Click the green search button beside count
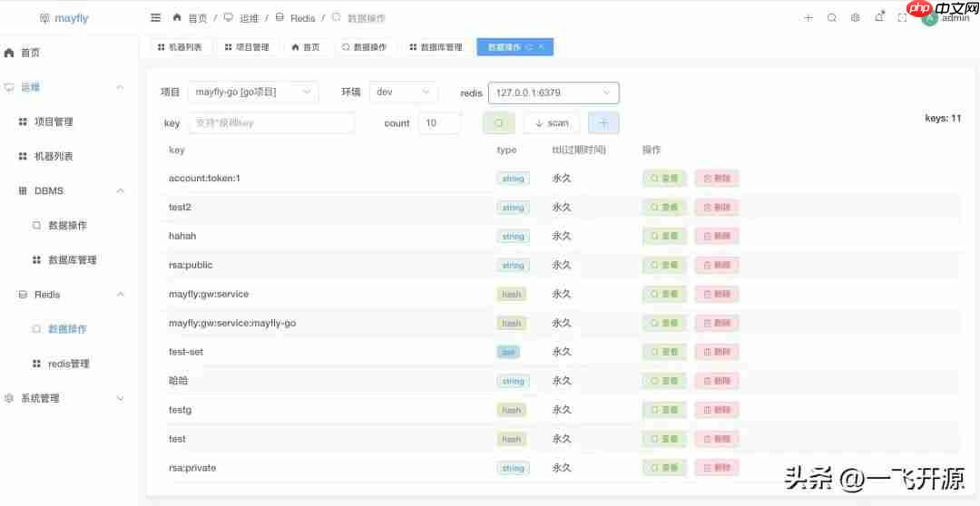Screen dimensions: 980x506 499,123
